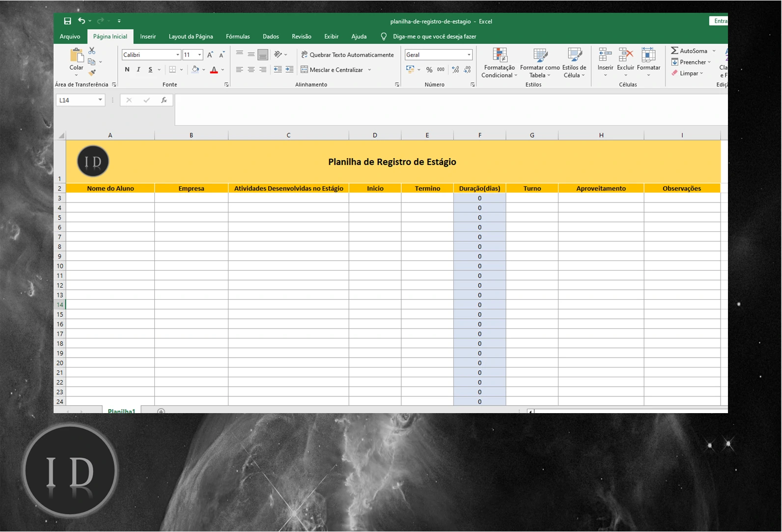The width and height of the screenshot is (782, 532).
Task: Open the Name Box dropdown arrow
Action: (100, 100)
